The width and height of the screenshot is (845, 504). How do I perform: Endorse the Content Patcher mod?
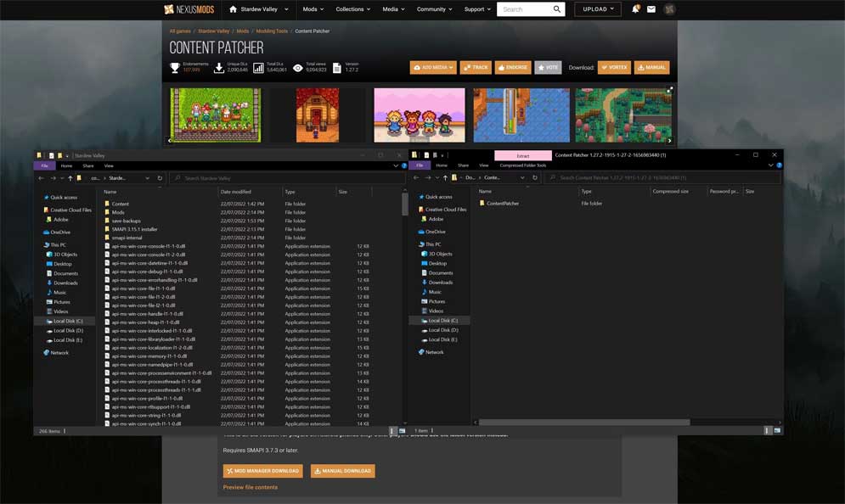513,67
